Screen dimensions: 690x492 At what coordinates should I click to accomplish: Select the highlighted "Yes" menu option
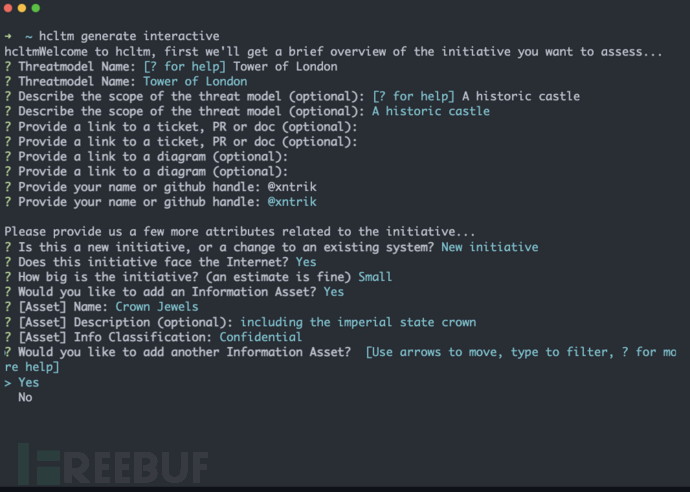pyautogui.click(x=28, y=382)
